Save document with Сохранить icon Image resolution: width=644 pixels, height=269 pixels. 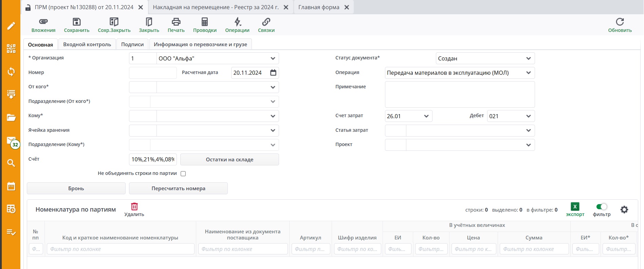coord(77,22)
